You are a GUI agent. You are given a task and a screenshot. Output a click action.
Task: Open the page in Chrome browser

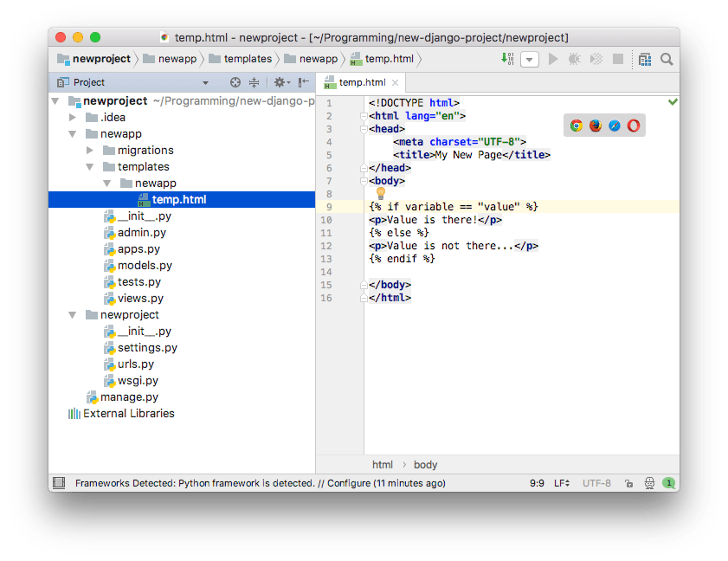pyautogui.click(x=577, y=126)
